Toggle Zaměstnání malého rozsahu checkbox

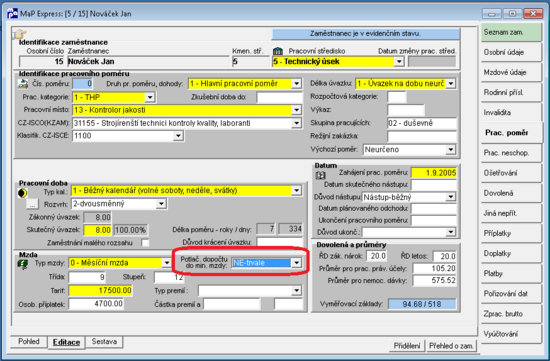click(x=145, y=243)
